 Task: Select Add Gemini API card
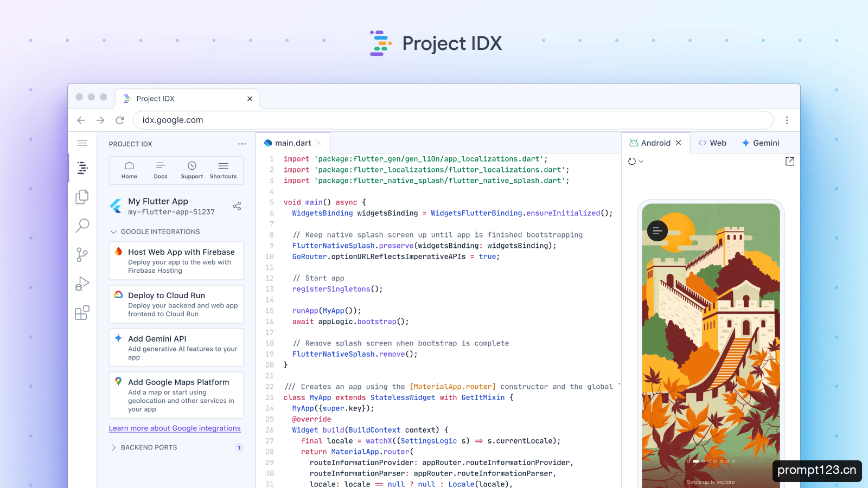coord(176,348)
